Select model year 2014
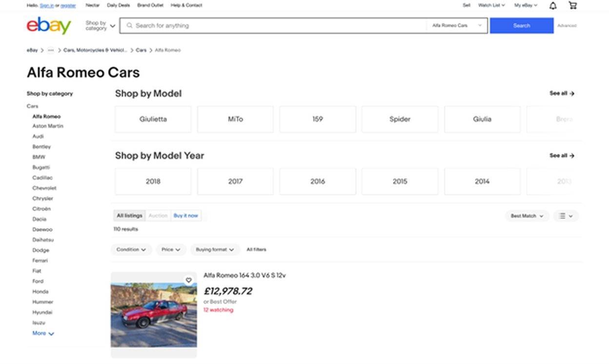This screenshot has height=364, width=609. (x=482, y=182)
